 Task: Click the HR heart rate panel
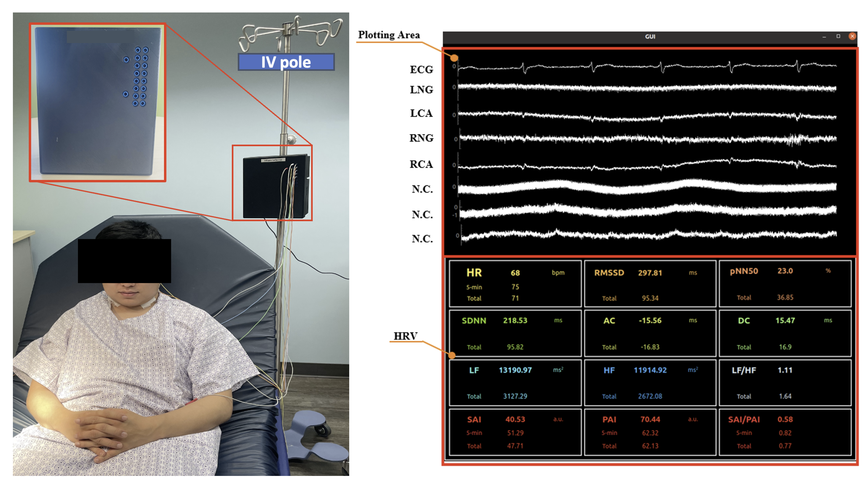point(515,284)
